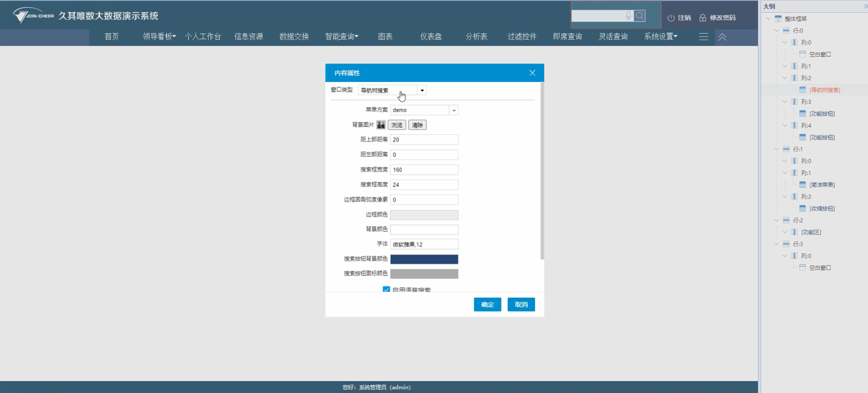The width and height of the screenshot is (868, 393).
Task: Click the 确定 button
Action: (487, 304)
